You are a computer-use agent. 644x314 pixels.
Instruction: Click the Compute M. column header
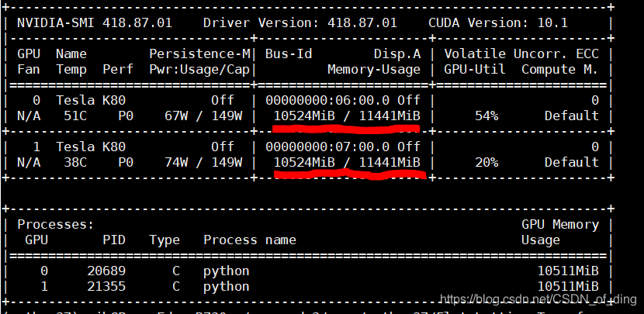tap(559, 69)
